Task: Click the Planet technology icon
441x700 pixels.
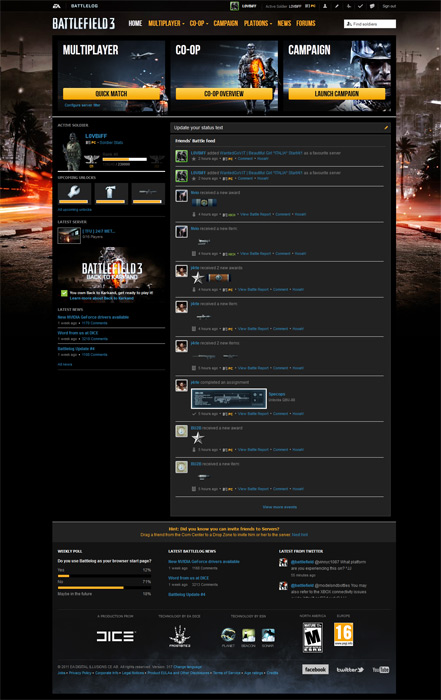Action: pyautogui.click(x=228, y=635)
